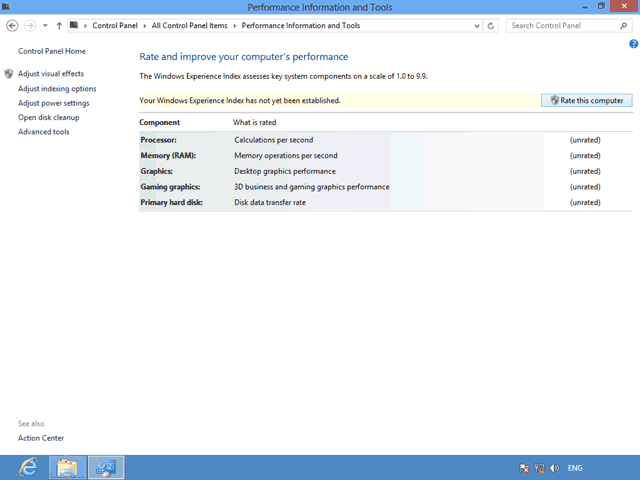Open Control Panel Home

point(52,51)
